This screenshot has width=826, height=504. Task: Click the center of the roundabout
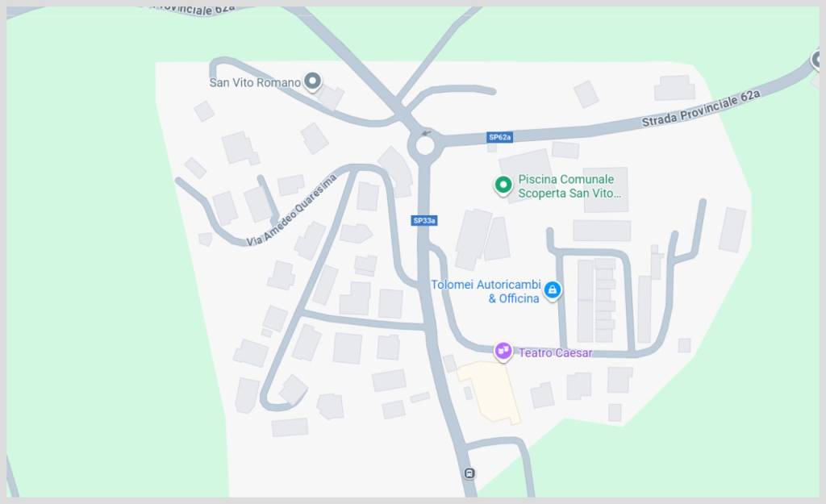(x=424, y=145)
